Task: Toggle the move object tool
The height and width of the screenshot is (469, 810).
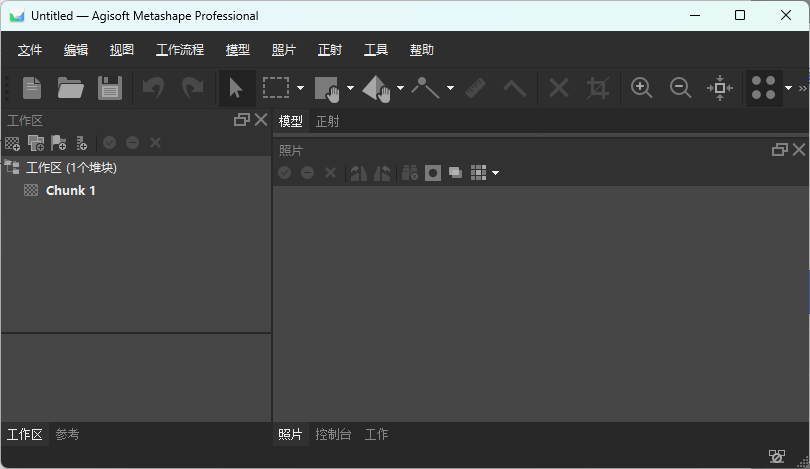Action: click(x=375, y=88)
